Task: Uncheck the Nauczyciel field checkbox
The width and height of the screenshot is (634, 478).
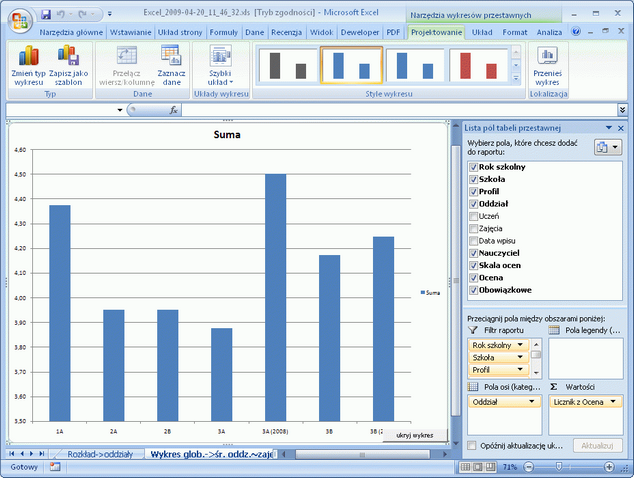Action: tap(473, 253)
